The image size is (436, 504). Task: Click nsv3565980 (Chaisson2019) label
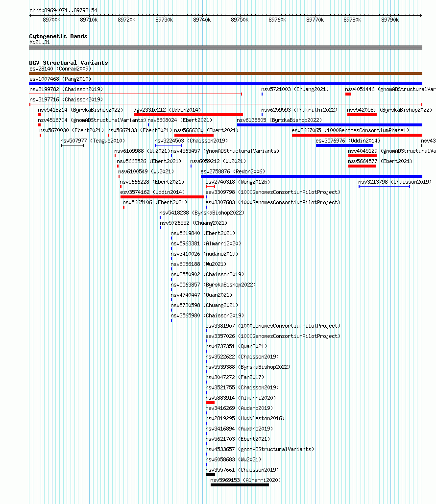(x=207, y=315)
